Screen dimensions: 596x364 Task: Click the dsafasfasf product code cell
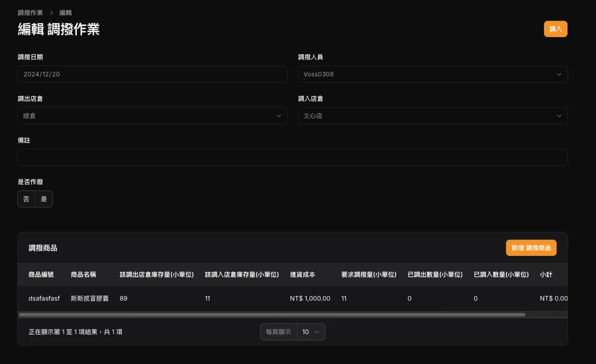[44, 298]
